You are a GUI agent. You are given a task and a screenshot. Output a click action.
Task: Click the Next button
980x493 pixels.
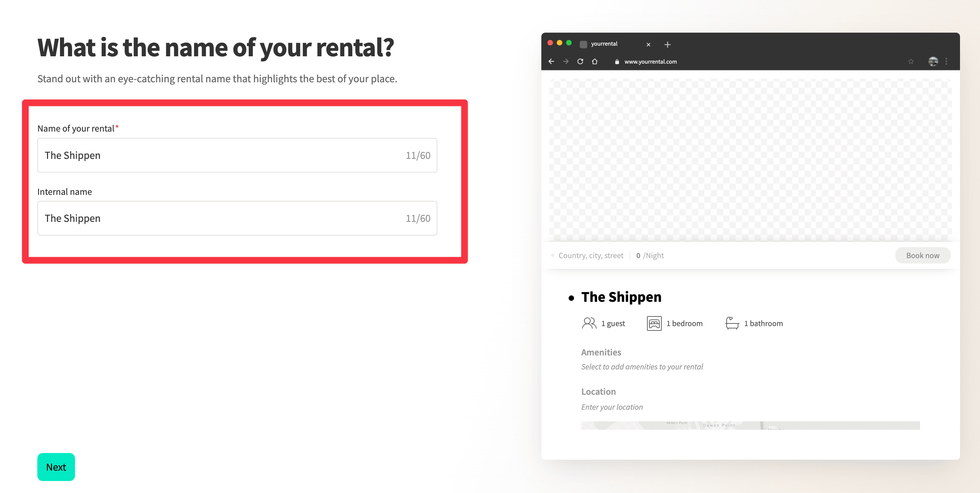(x=56, y=467)
